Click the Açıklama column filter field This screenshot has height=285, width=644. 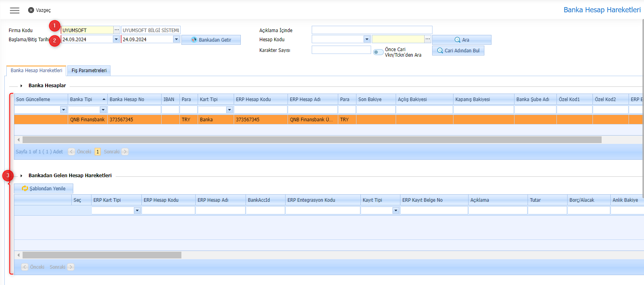pos(498,210)
